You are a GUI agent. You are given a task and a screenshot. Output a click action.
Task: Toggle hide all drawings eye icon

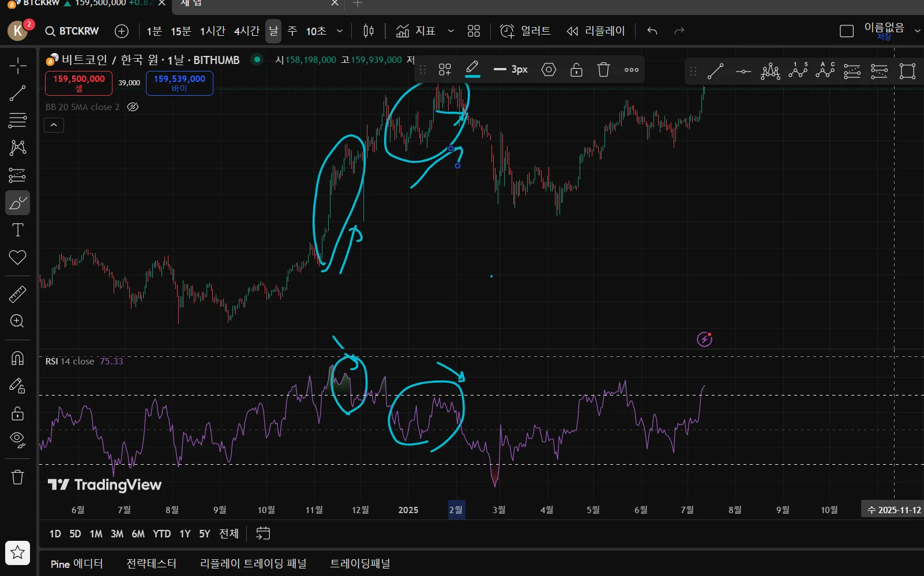18,440
